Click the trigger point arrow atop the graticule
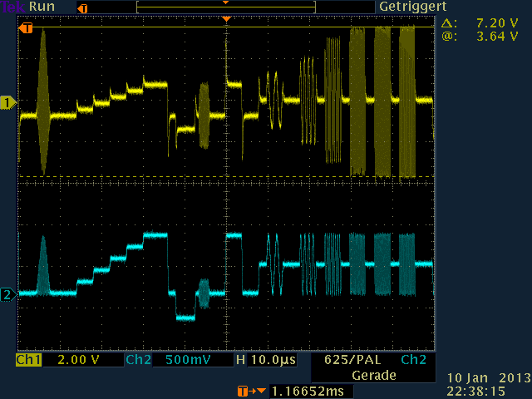This screenshot has width=532, height=399. (226, 18)
